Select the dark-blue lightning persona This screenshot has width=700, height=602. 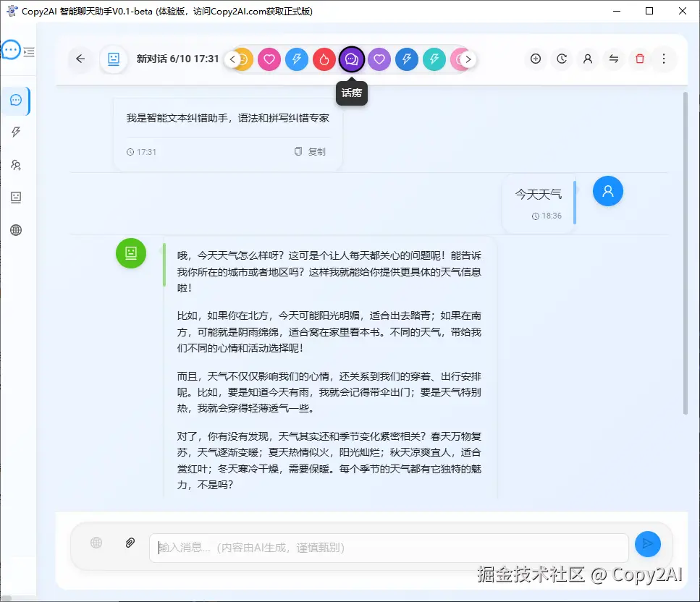pyautogui.click(x=407, y=59)
